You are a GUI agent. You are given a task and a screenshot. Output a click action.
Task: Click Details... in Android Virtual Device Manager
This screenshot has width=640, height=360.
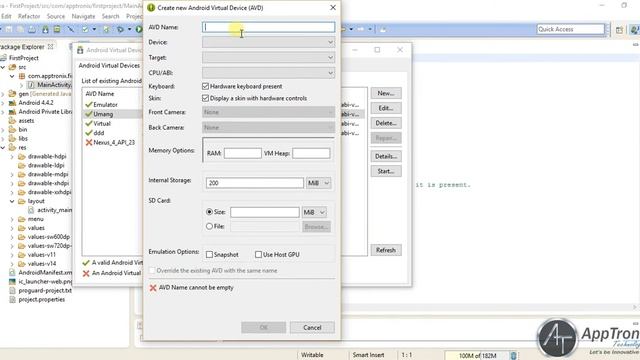coord(386,156)
